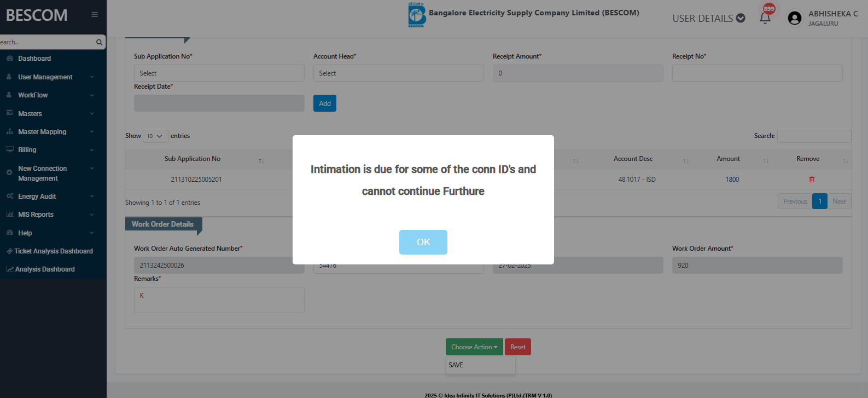Open Analysis Dashboard menu item
Image resolution: width=868 pixels, height=398 pixels.
45,269
